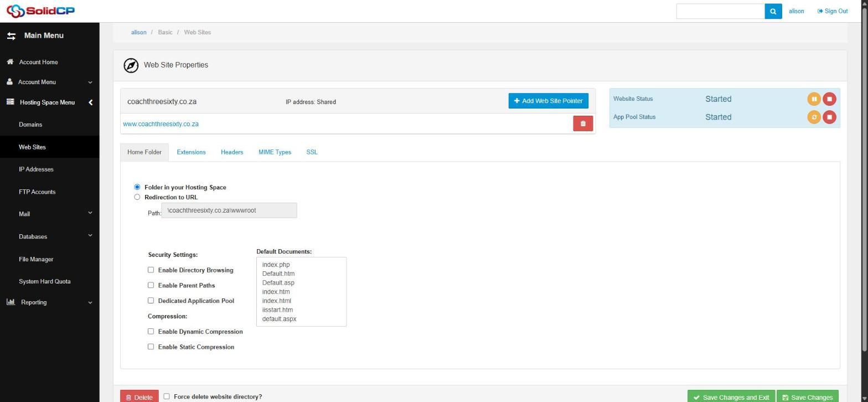Click the Default Documents text box
The height and width of the screenshot is (402, 868).
tap(301, 291)
